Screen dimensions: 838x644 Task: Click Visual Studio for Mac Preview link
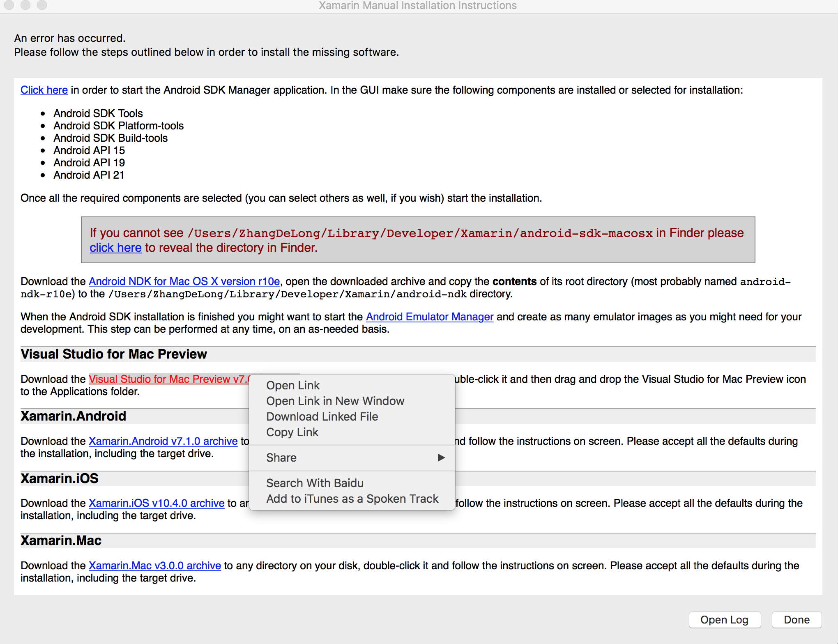[x=169, y=379]
